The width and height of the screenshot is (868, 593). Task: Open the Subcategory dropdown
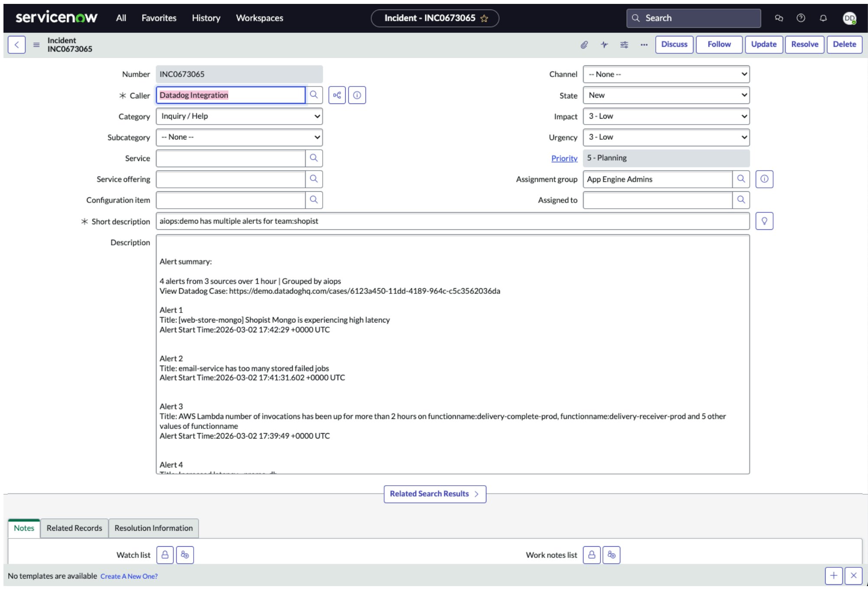tap(239, 137)
